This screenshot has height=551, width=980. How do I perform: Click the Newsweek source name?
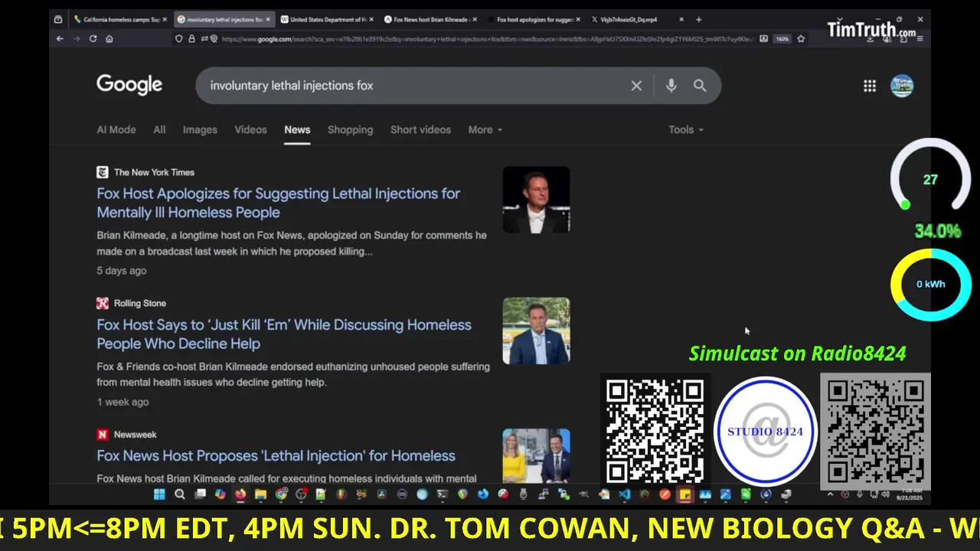pyautogui.click(x=135, y=434)
